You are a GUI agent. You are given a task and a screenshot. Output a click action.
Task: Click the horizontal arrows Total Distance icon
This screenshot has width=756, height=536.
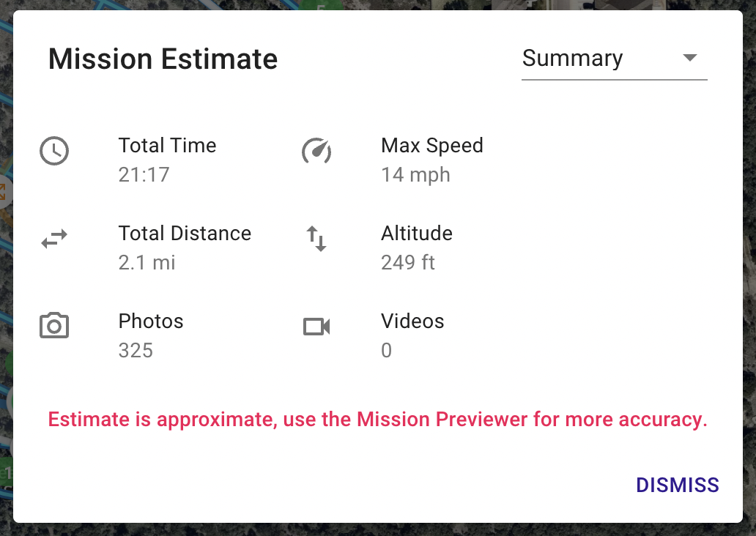54,239
